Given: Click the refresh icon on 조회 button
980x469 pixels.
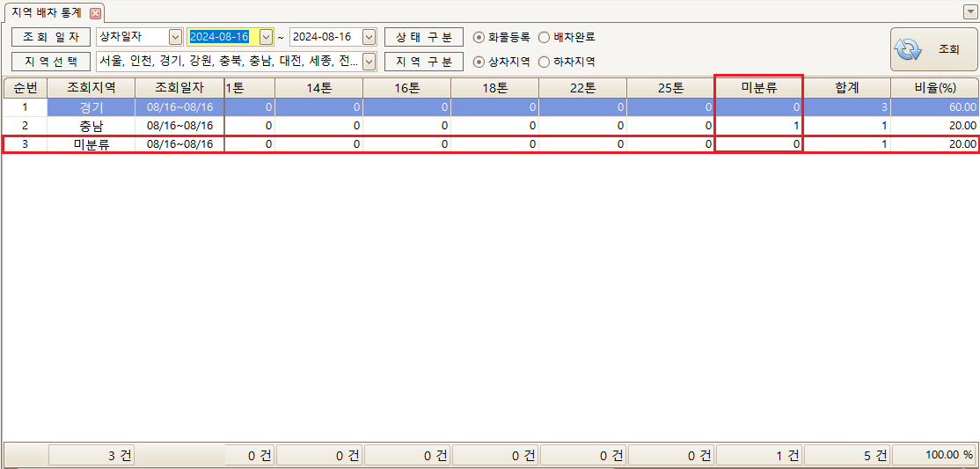Looking at the screenshot, I should [x=907, y=49].
